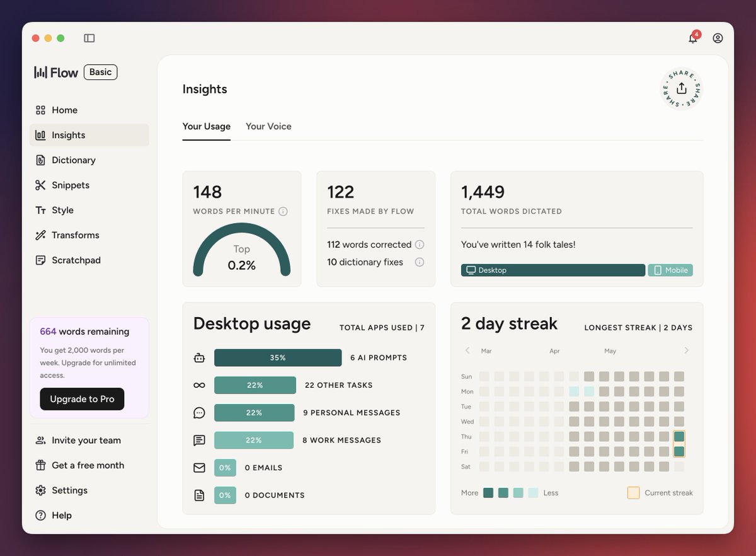Click the emails envelope icon
The image size is (756, 556).
coord(199,468)
